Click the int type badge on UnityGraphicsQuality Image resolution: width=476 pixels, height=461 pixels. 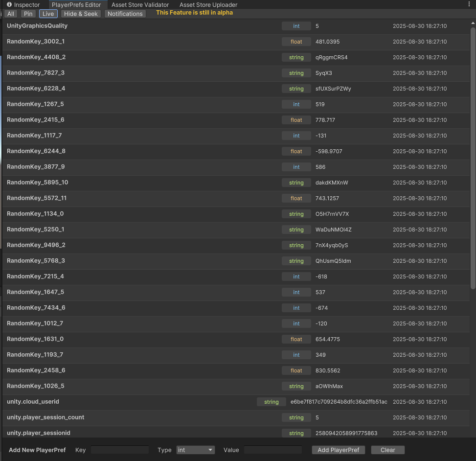(296, 26)
